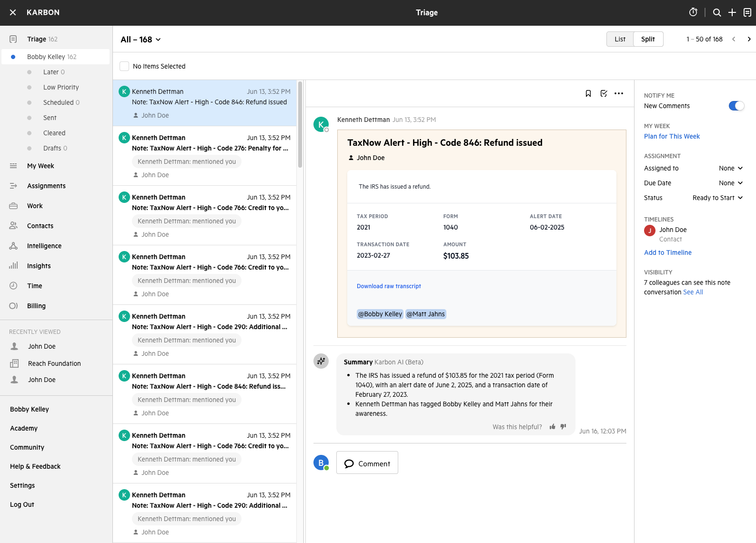
Task: Click the Add to Timeline link
Action: pyautogui.click(x=668, y=252)
